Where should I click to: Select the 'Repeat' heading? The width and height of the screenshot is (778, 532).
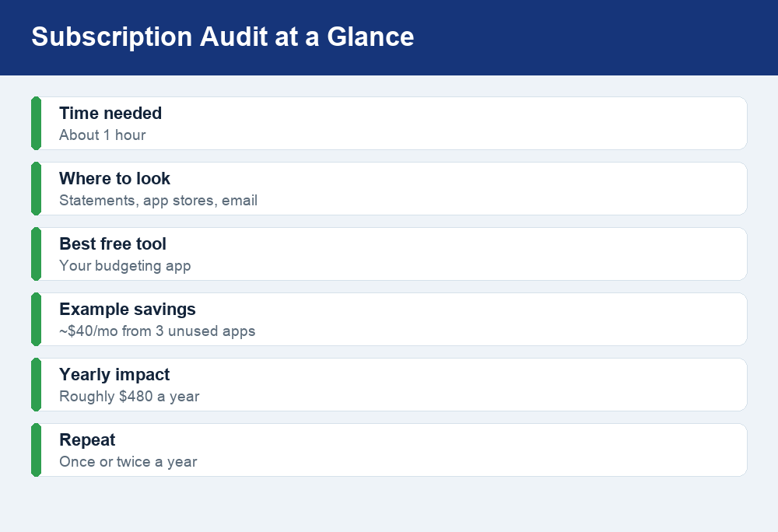pos(87,440)
